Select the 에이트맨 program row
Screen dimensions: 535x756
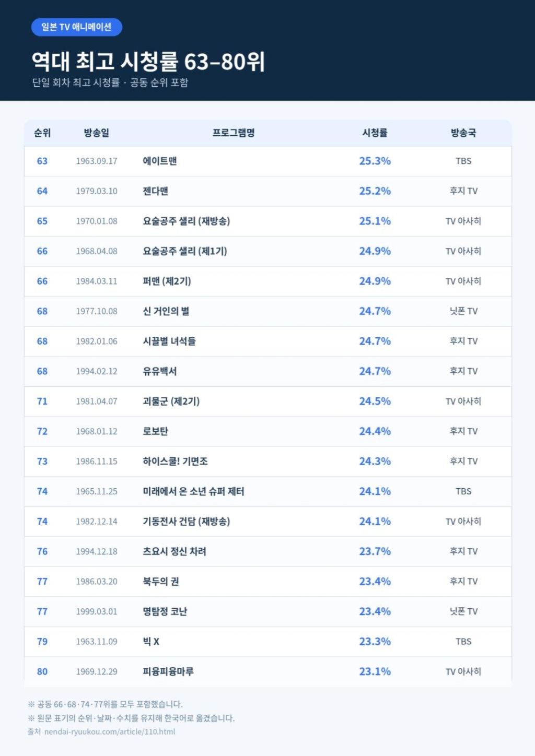[268, 161]
